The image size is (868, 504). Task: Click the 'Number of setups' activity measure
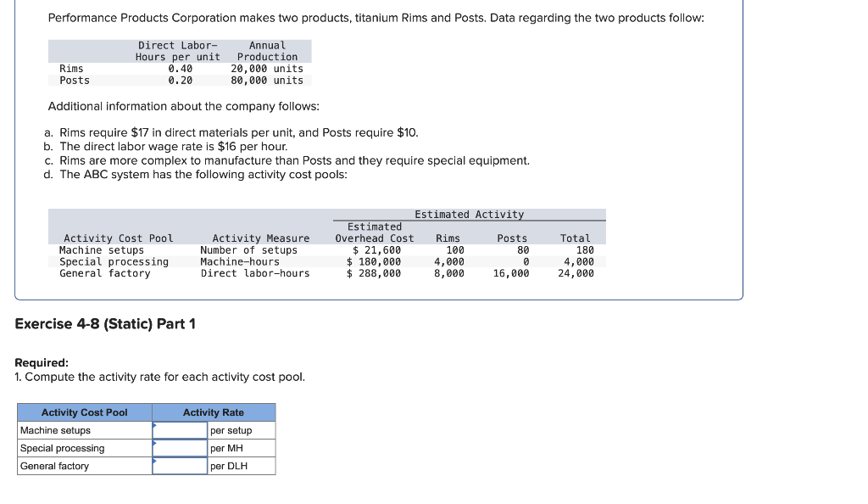pos(248,250)
